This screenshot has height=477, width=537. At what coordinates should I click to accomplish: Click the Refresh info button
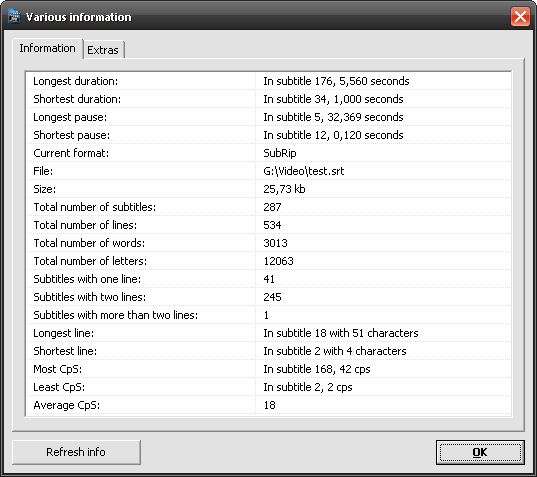[76, 452]
